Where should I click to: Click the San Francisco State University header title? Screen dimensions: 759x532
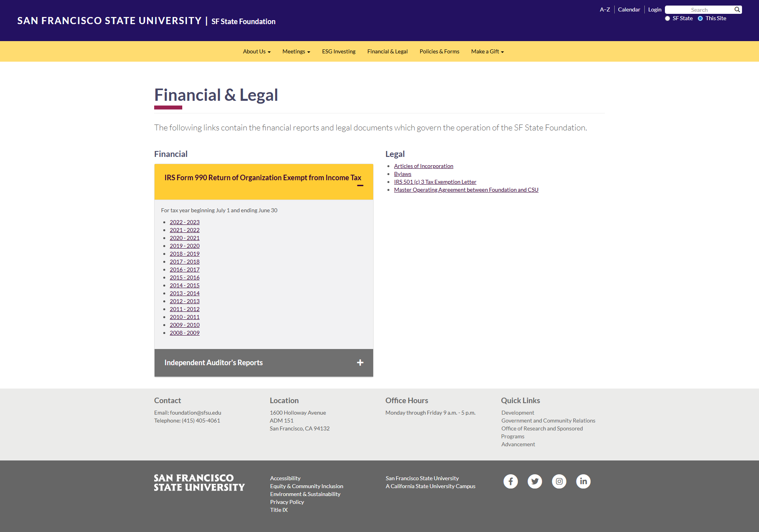(110, 21)
